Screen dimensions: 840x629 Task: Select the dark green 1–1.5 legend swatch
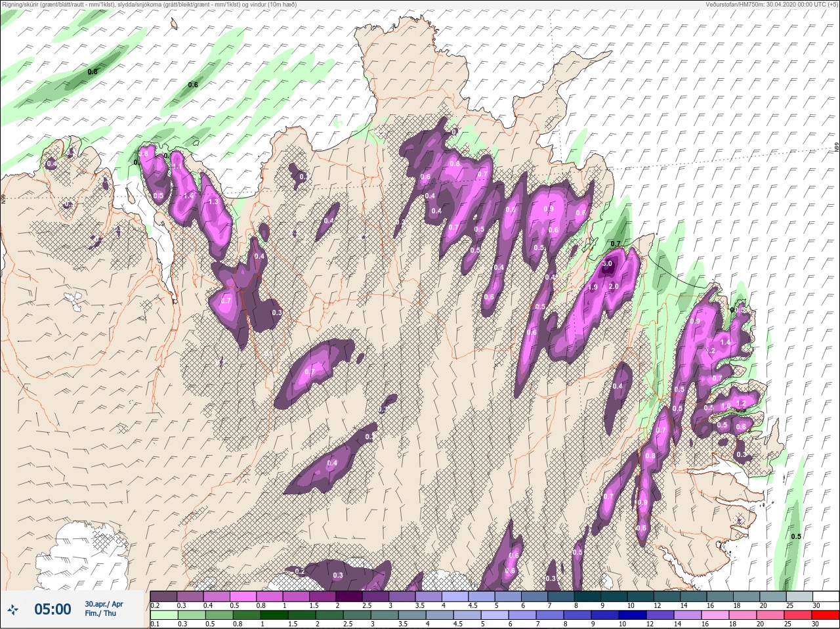tap(274, 615)
